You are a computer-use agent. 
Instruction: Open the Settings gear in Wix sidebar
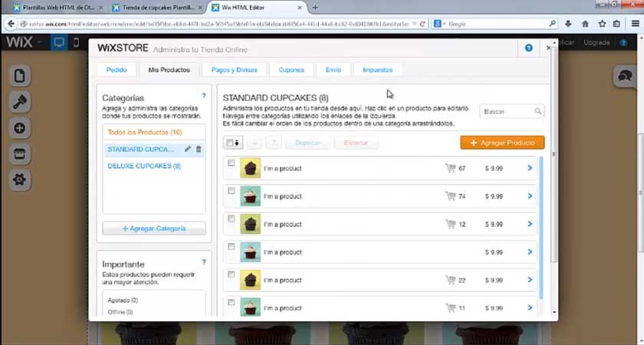click(x=20, y=180)
